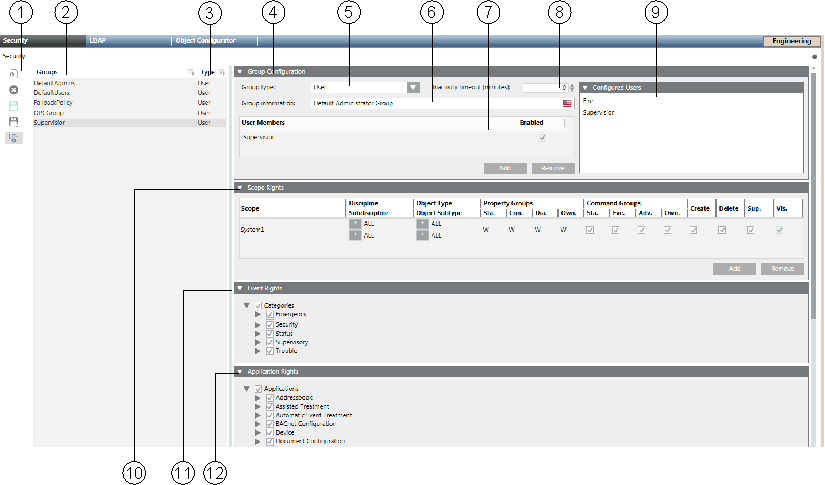Open the Group type dropdown

click(412, 87)
